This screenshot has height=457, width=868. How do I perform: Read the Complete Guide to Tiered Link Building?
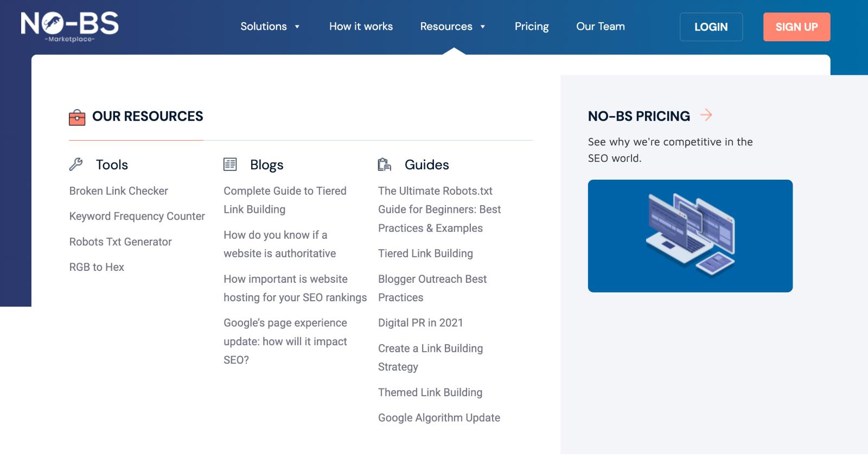point(285,200)
